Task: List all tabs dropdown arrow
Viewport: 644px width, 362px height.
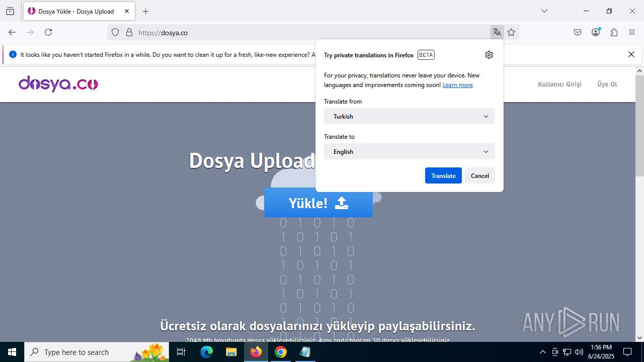Action: (544, 11)
